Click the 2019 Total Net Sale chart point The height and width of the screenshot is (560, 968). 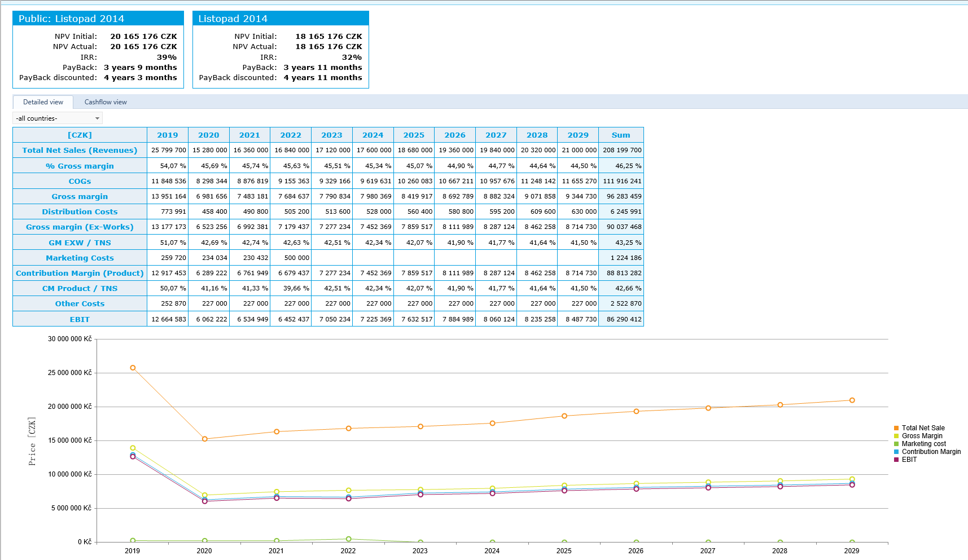pos(133,368)
